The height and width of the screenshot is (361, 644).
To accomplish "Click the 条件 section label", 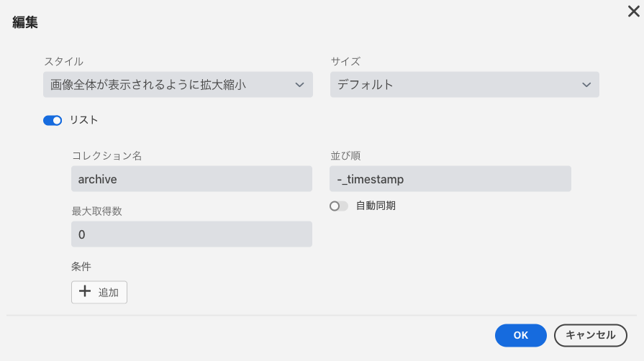I will tap(81, 267).
